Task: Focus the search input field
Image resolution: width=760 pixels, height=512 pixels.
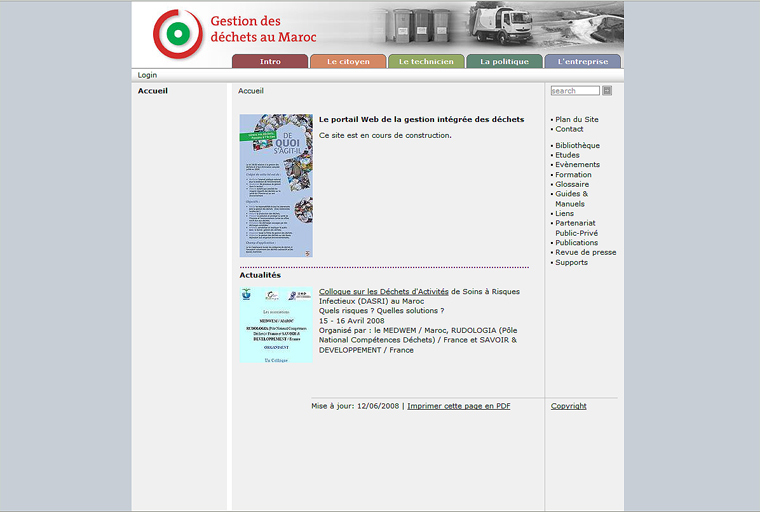Action: [575, 91]
